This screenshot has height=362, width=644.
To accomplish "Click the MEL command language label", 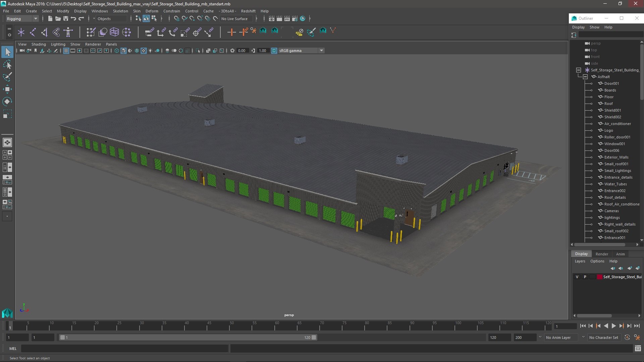I will (13, 349).
